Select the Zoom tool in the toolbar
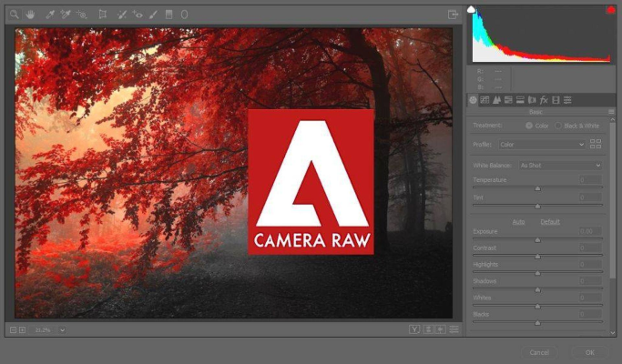Viewport: 622px width, 364px height. [15, 15]
